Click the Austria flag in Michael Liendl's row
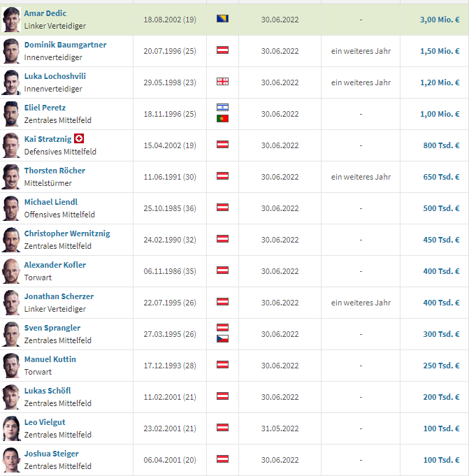The width and height of the screenshot is (469, 476). pyautogui.click(x=222, y=208)
